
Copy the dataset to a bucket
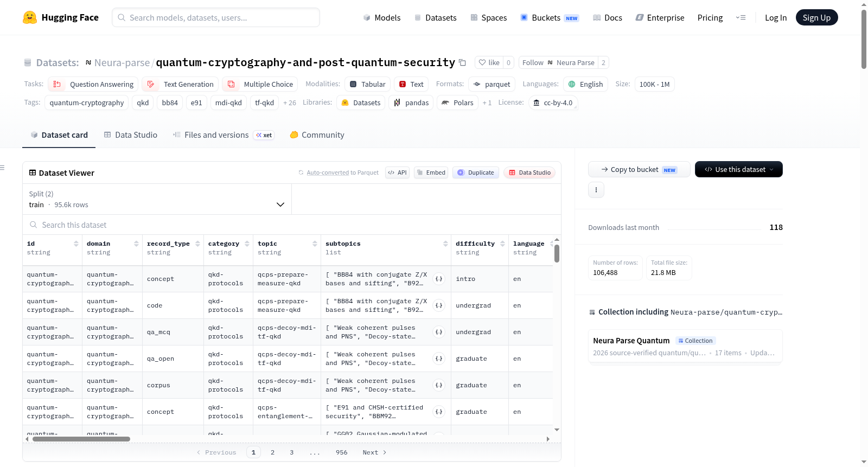coord(639,169)
